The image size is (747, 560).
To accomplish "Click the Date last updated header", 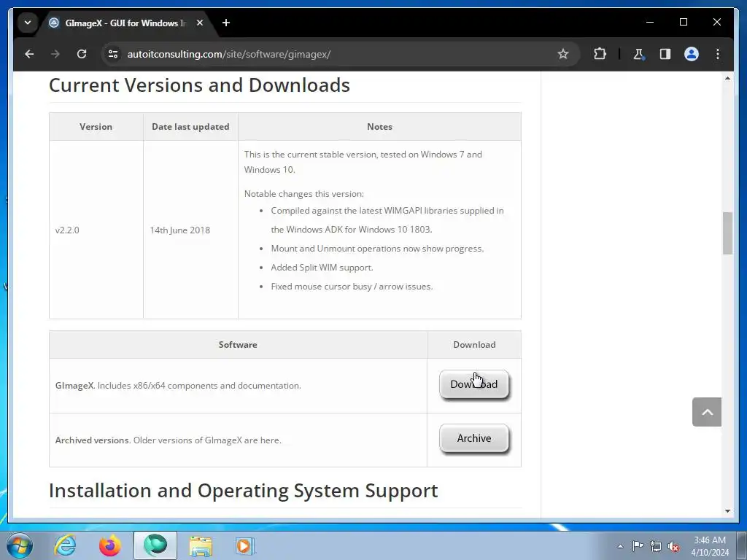I will [x=190, y=127].
